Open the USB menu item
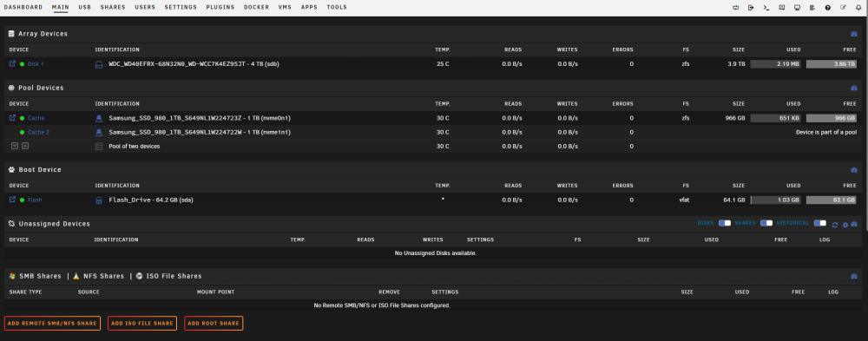Image resolution: width=868 pixels, height=341 pixels. (x=85, y=7)
